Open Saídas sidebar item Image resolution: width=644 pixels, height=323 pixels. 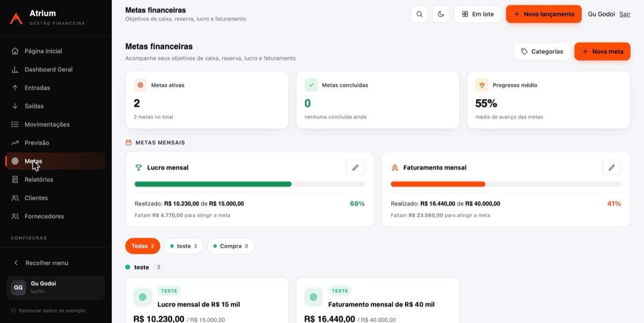[56, 106]
